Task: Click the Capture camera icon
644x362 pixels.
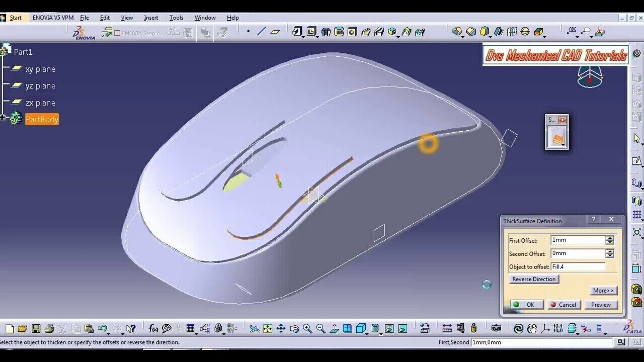Action: pyautogui.click(x=496, y=329)
